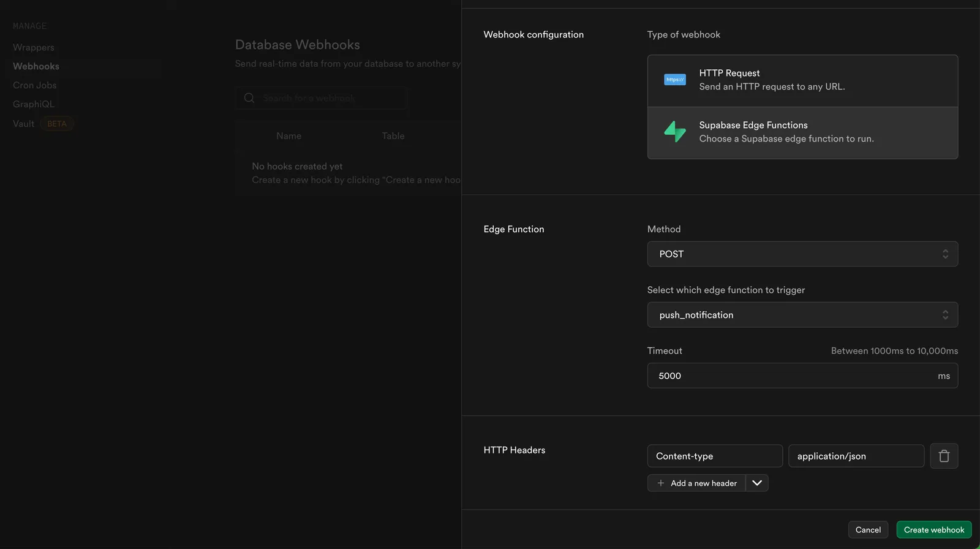Viewport: 980px width, 549px height.
Task: Click the plus icon in Add a new header
Action: [x=661, y=483]
